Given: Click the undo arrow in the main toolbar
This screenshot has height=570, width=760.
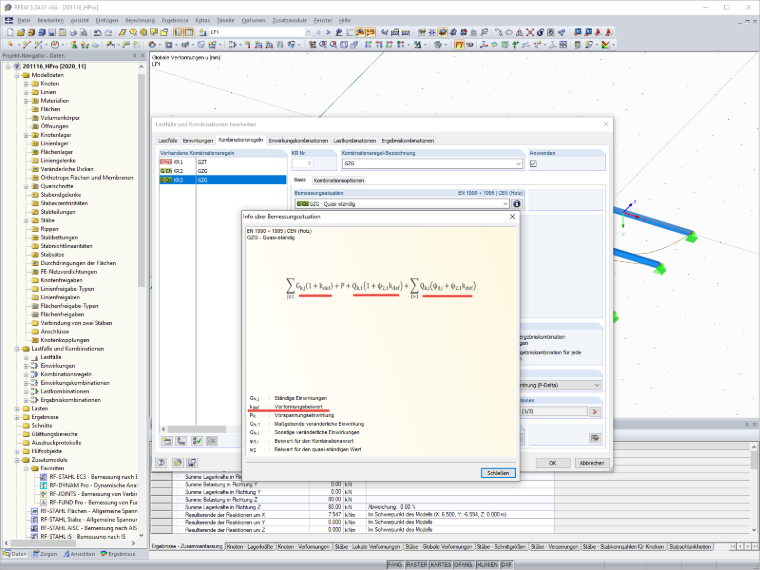Looking at the screenshot, I should click(x=98, y=32).
